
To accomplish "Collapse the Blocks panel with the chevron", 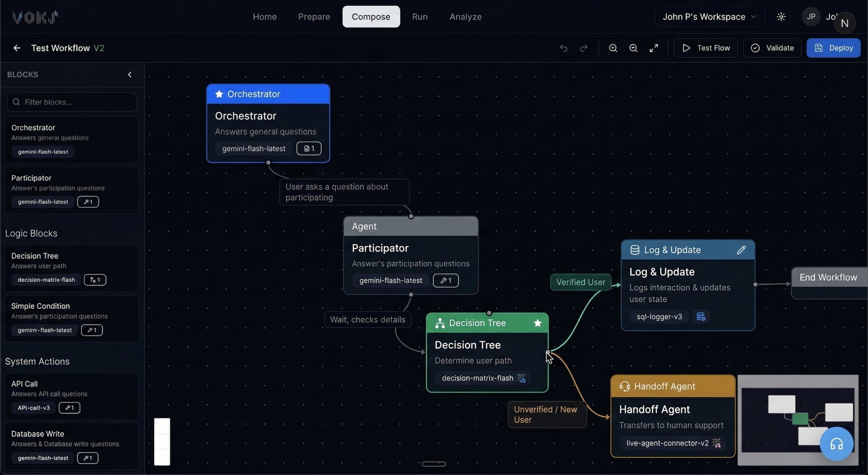I will (130, 75).
